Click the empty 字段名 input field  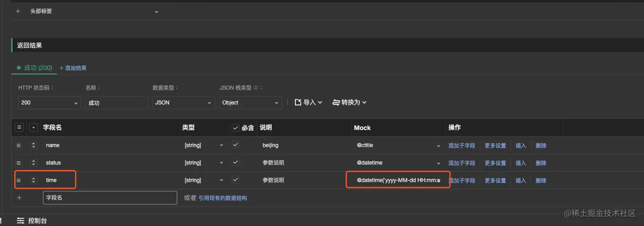(x=110, y=198)
